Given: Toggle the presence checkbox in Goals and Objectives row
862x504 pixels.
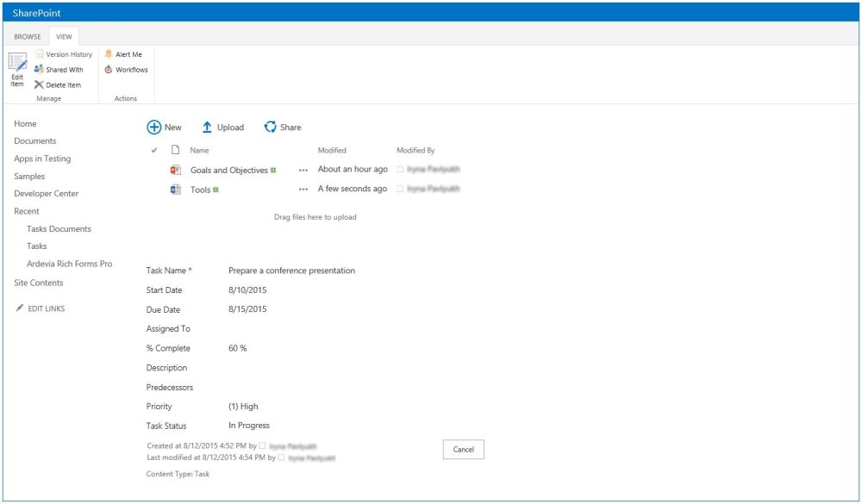Looking at the screenshot, I should 400,169.
